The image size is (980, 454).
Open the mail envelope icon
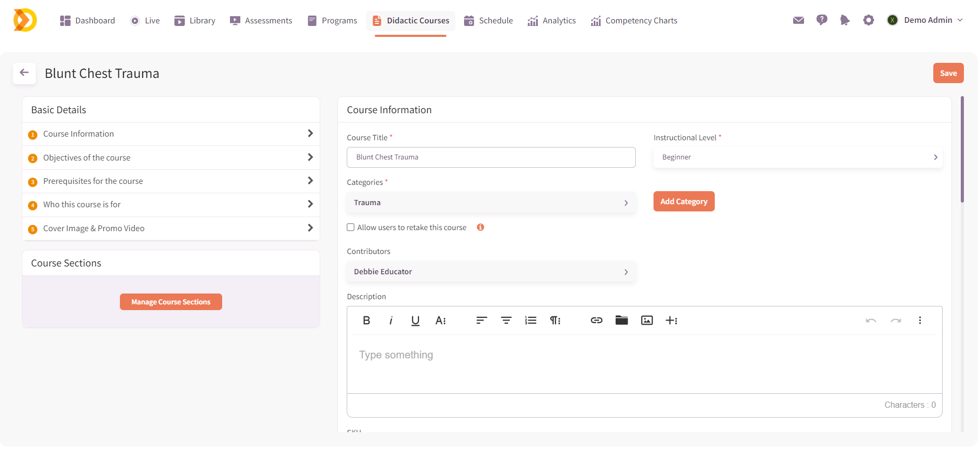point(798,20)
